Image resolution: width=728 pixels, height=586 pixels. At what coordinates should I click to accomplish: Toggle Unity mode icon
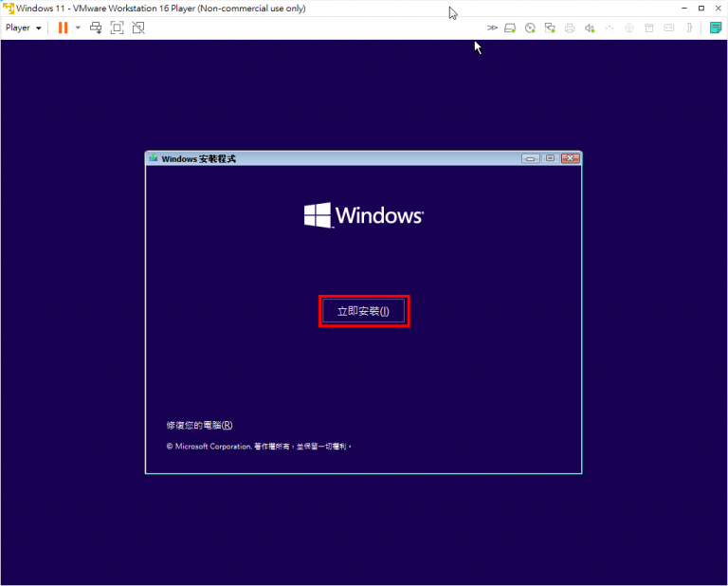(x=138, y=27)
